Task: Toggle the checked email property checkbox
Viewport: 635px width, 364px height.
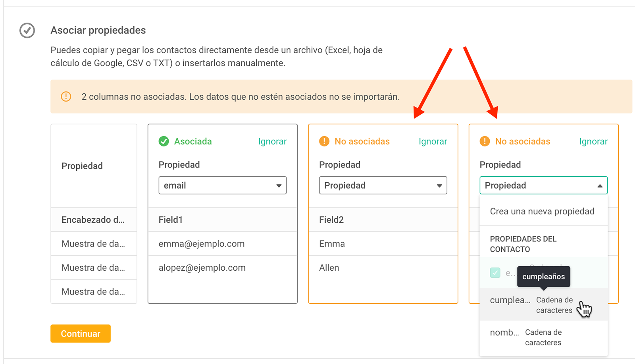Action: [495, 273]
